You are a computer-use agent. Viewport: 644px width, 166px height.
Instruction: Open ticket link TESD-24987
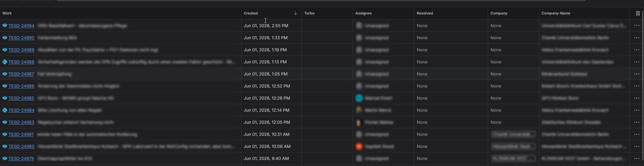point(21,74)
